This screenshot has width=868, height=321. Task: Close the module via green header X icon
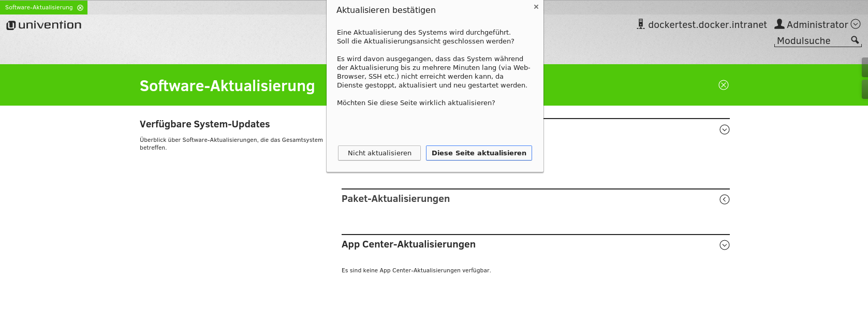coord(724,85)
